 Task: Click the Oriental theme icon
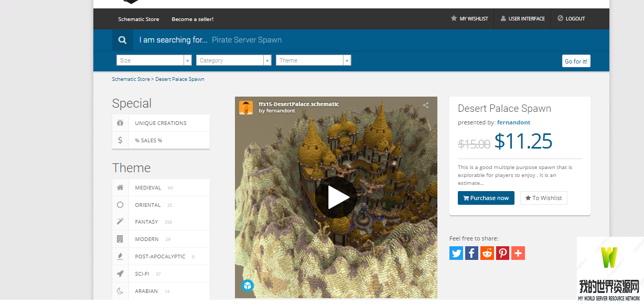pyautogui.click(x=120, y=205)
